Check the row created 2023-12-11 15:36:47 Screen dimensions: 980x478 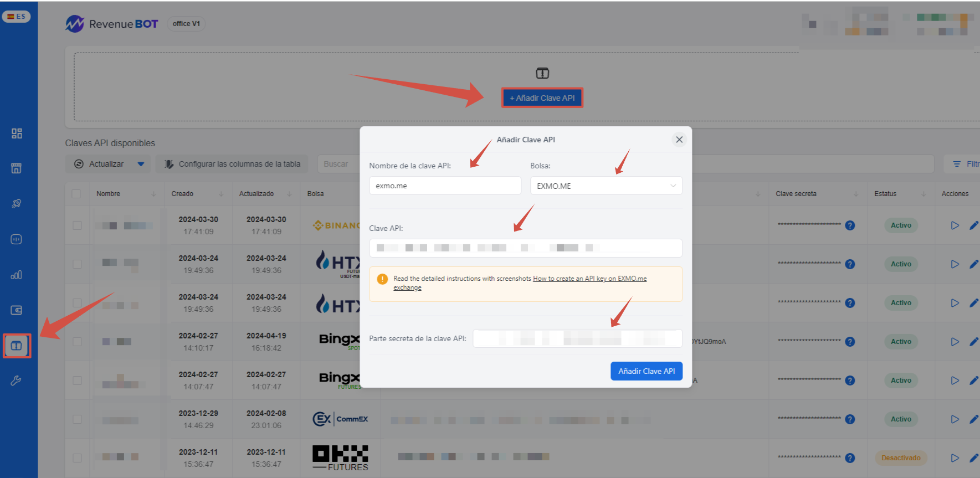click(77, 458)
